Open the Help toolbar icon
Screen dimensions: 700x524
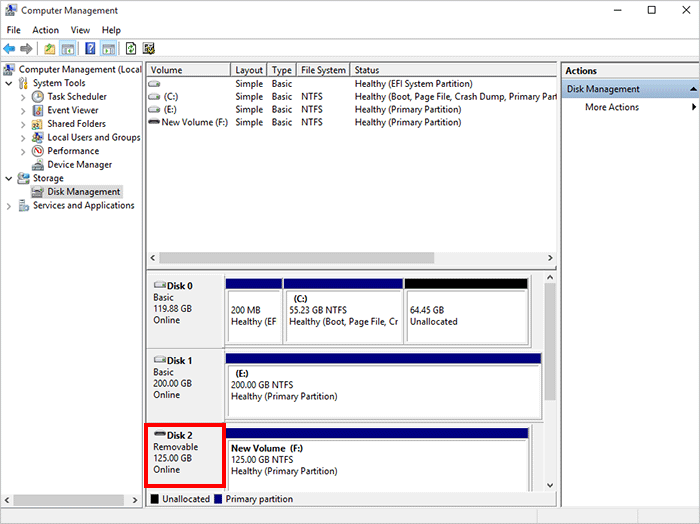pos(90,48)
